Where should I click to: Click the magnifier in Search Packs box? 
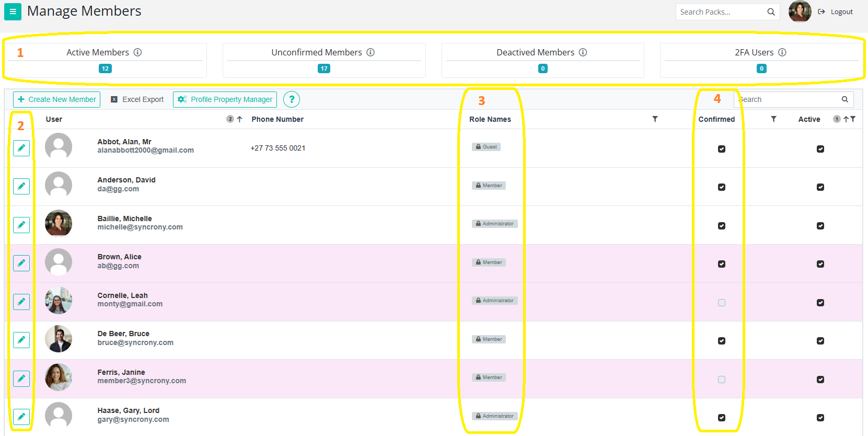[x=771, y=12]
